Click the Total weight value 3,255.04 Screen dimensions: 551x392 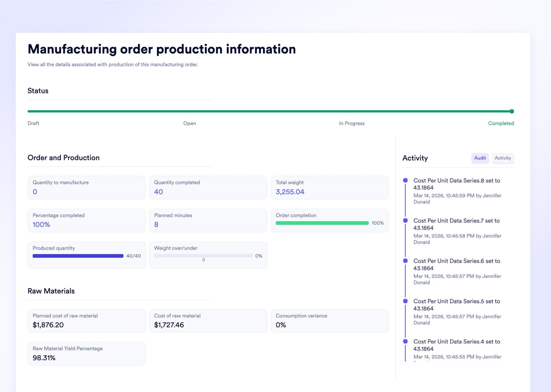pyautogui.click(x=290, y=192)
